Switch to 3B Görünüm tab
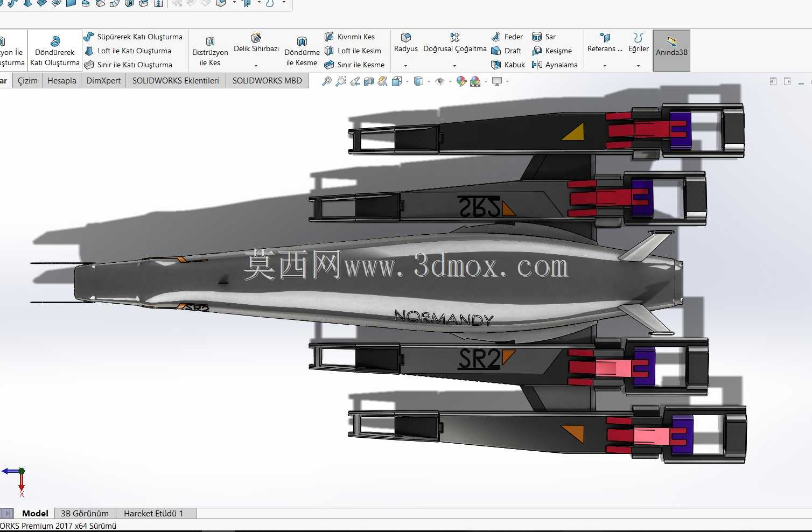The width and height of the screenshot is (812, 532). [85, 514]
